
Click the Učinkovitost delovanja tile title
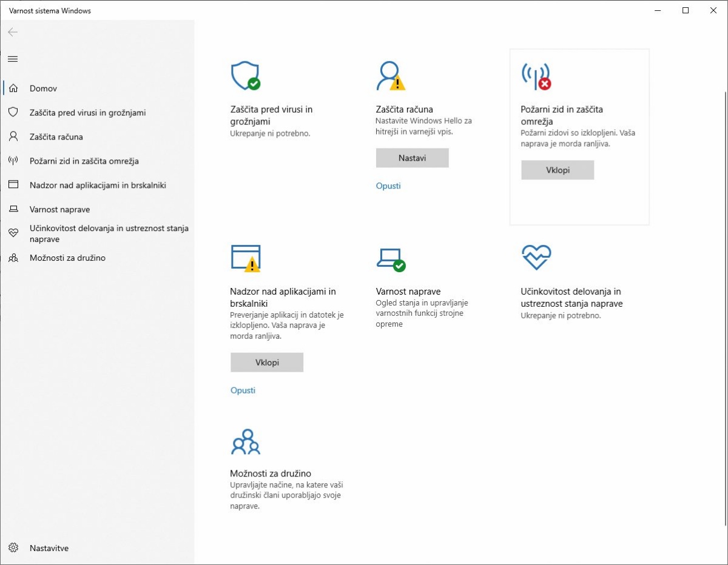pyautogui.click(x=571, y=298)
